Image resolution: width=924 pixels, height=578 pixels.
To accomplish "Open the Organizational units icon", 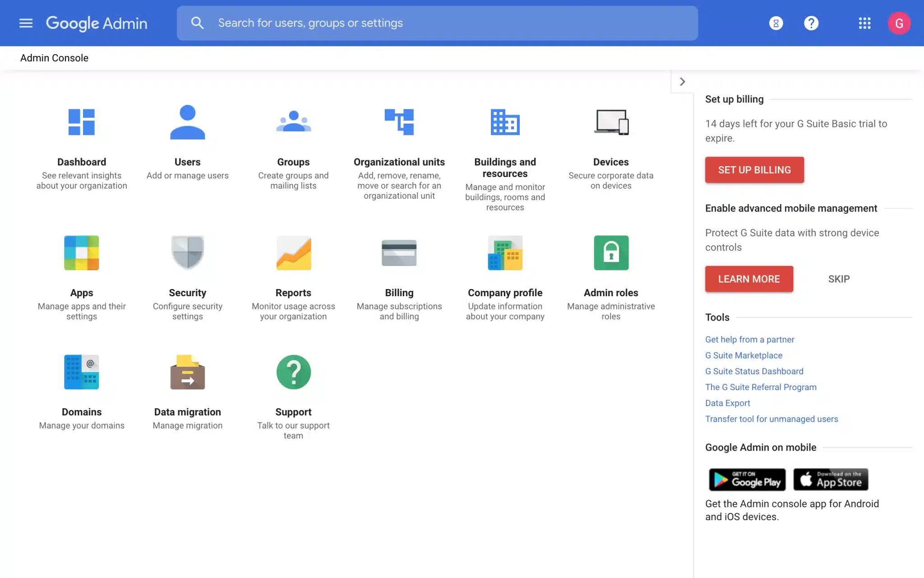I will [x=399, y=122].
